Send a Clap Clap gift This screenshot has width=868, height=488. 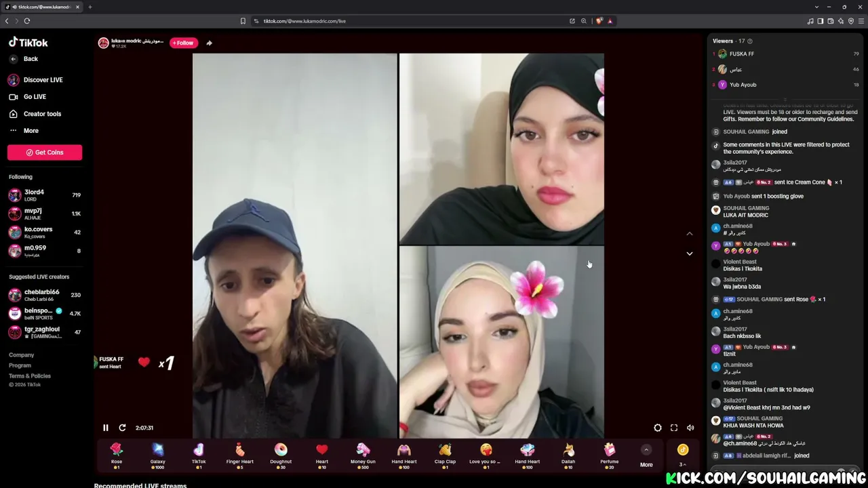(x=445, y=455)
